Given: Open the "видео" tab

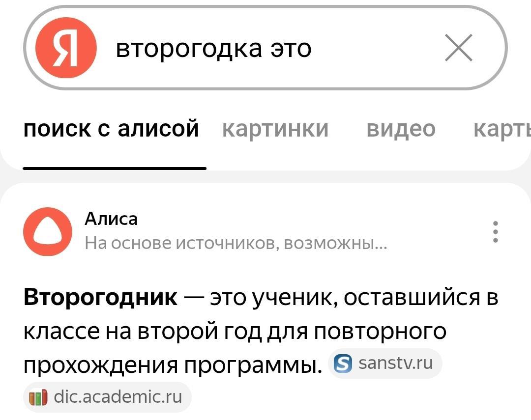Looking at the screenshot, I should click(x=401, y=129).
